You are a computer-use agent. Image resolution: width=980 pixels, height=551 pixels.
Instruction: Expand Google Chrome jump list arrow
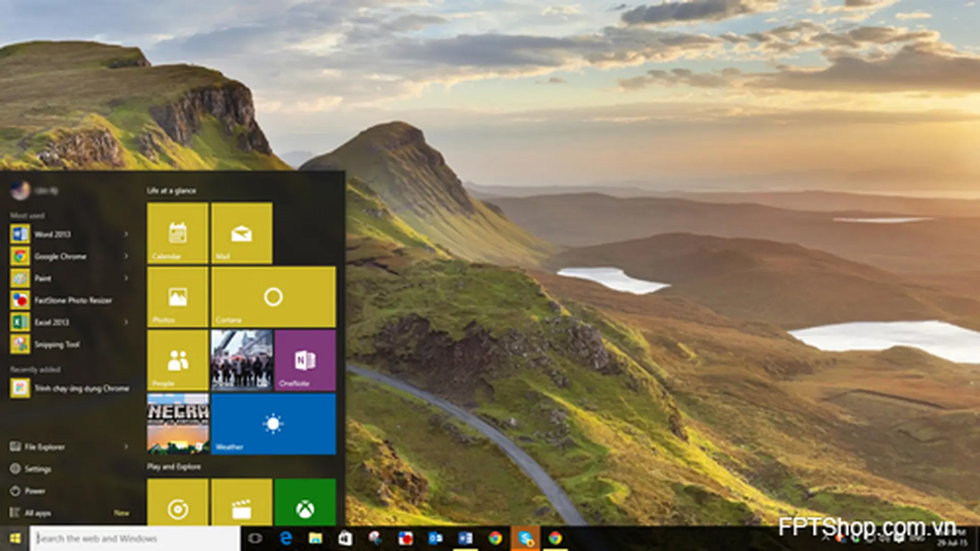pos(126,256)
